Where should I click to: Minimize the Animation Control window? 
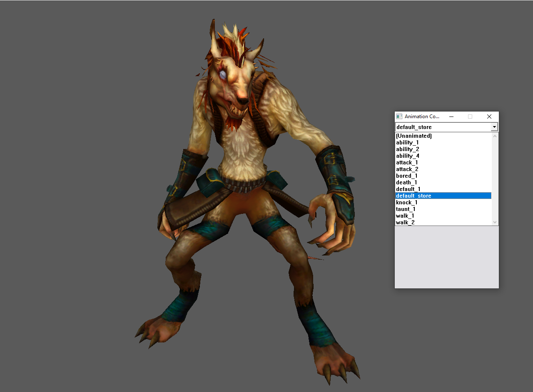click(451, 117)
